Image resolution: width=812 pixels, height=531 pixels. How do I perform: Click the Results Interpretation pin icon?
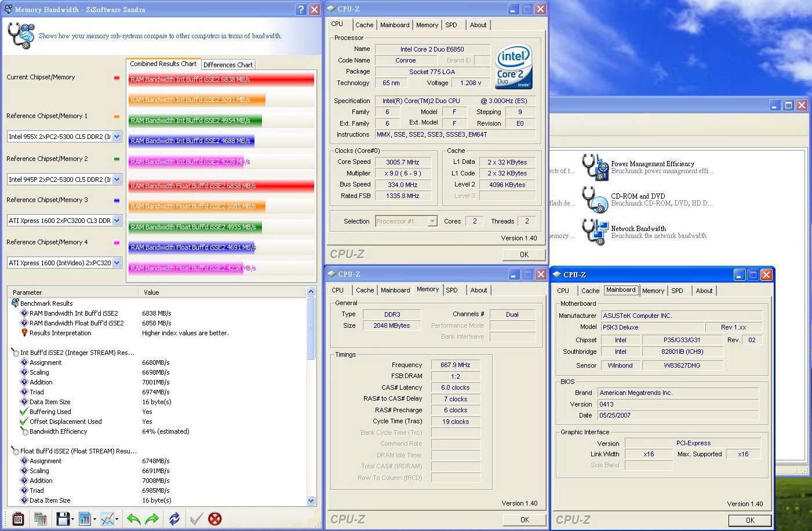pos(24,333)
